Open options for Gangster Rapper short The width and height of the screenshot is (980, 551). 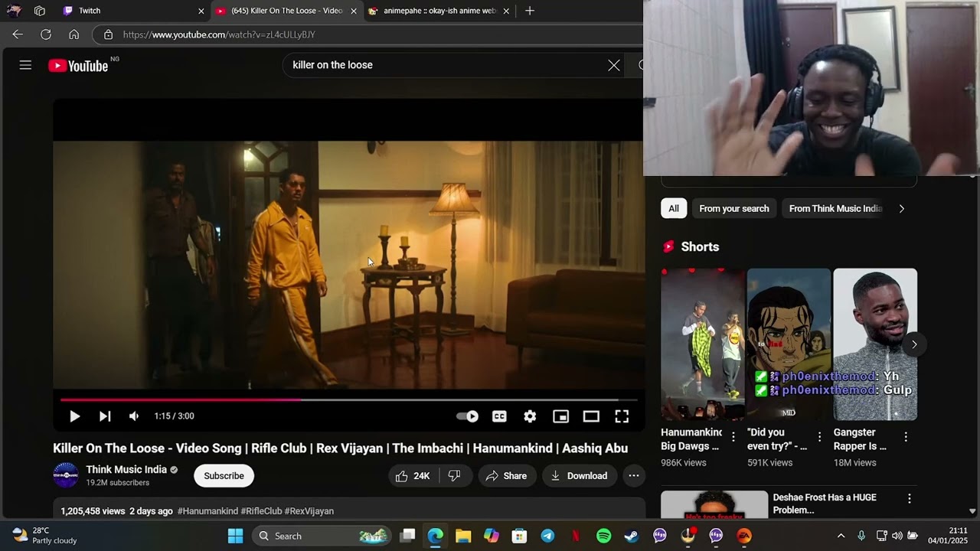[906, 437]
